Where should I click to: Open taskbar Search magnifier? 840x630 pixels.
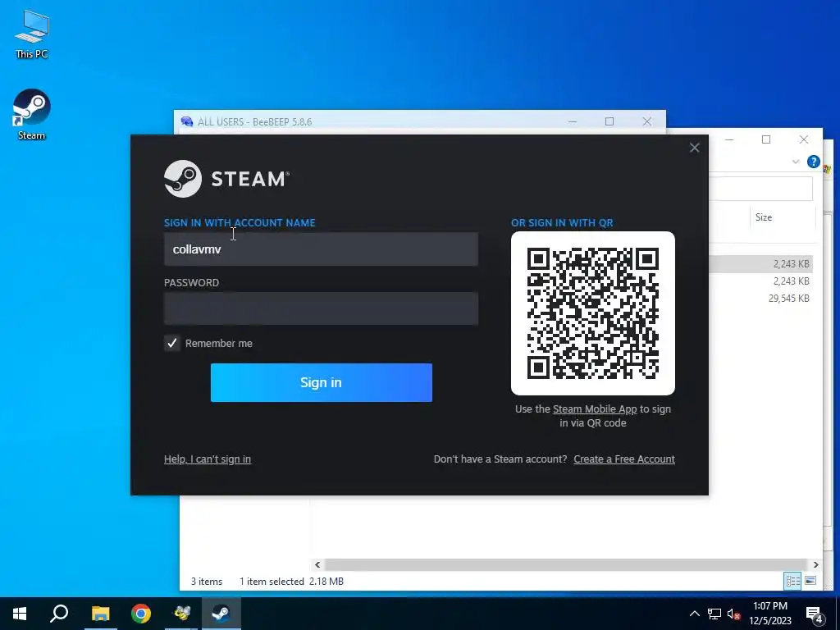click(59, 614)
